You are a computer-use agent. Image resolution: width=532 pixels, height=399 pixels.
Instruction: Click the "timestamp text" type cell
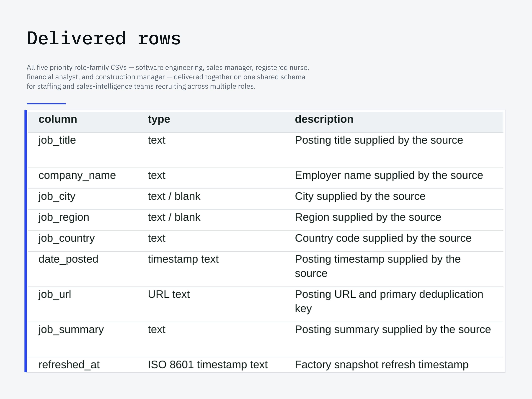click(183, 259)
